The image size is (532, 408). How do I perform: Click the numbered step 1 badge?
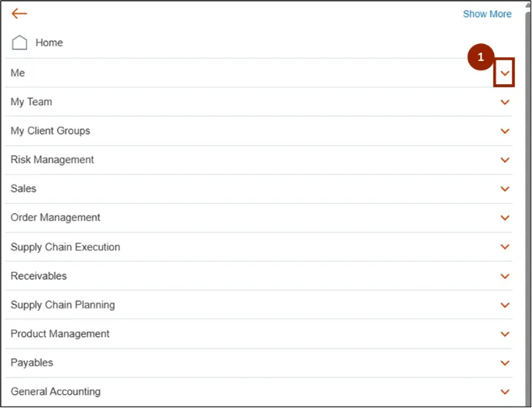pos(481,57)
